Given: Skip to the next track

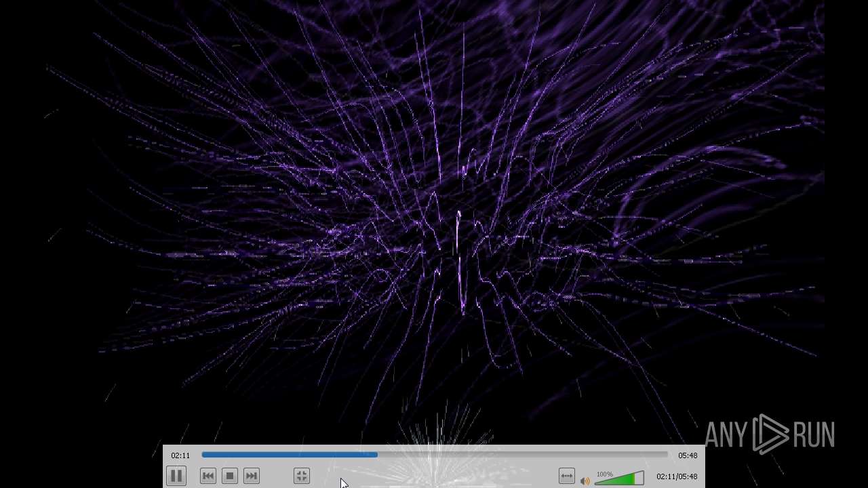Looking at the screenshot, I should click(252, 476).
